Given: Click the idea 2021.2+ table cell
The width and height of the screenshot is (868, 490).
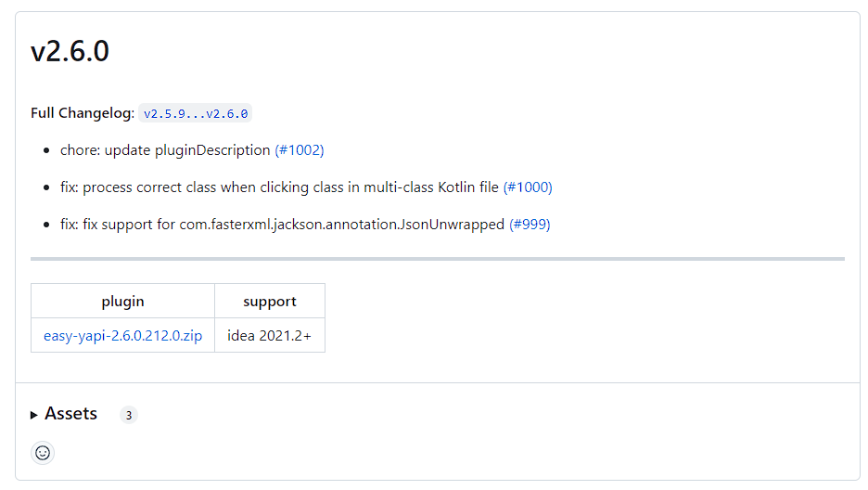Looking at the screenshot, I should [270, 336].
